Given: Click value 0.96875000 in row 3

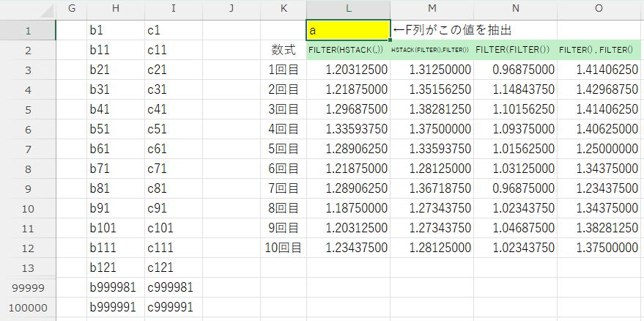Looking at the screenshot, I should tap(516, 70).
